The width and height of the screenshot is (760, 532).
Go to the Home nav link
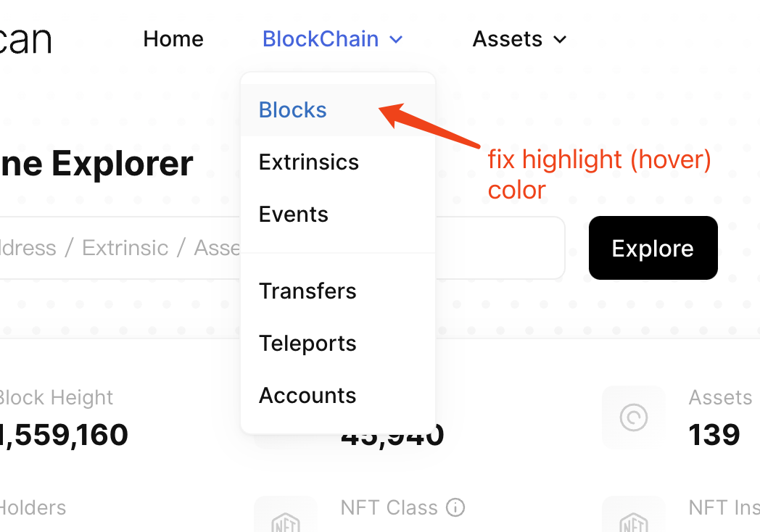[x=173, y=38]
